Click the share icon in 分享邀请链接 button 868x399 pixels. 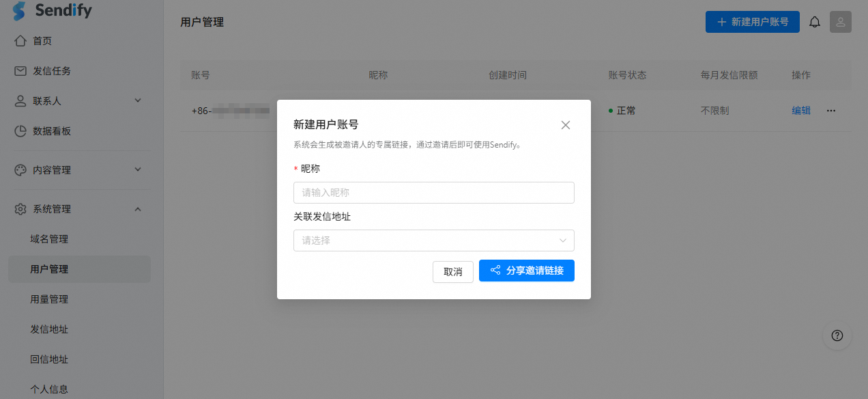(495, 271)
